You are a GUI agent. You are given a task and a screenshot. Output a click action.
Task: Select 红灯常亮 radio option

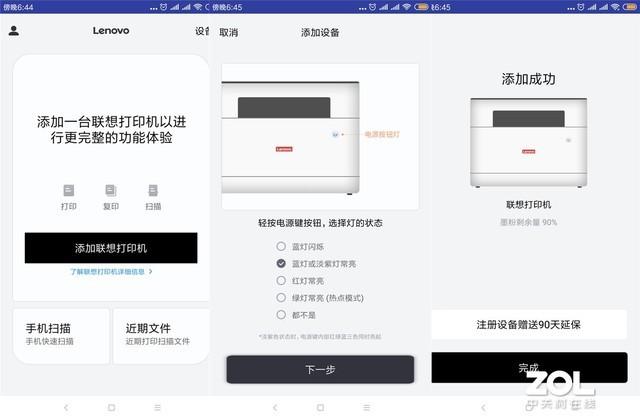(x=281, y=281)
